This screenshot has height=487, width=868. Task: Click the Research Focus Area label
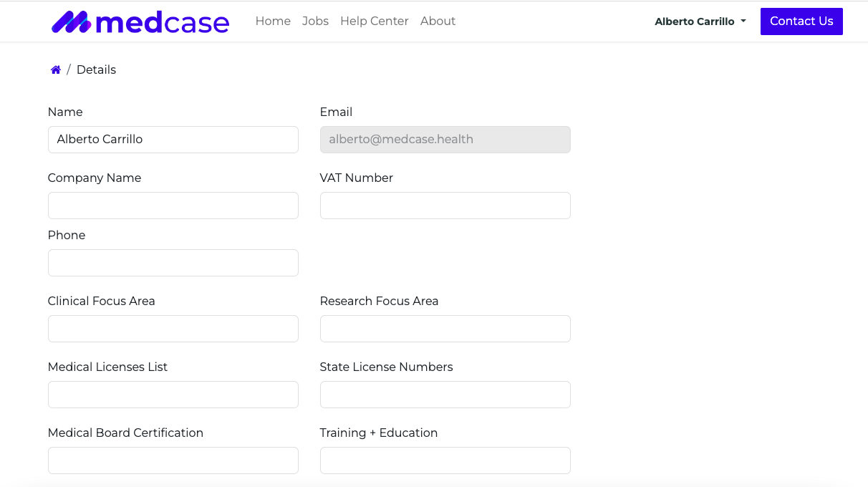[379, 301]
